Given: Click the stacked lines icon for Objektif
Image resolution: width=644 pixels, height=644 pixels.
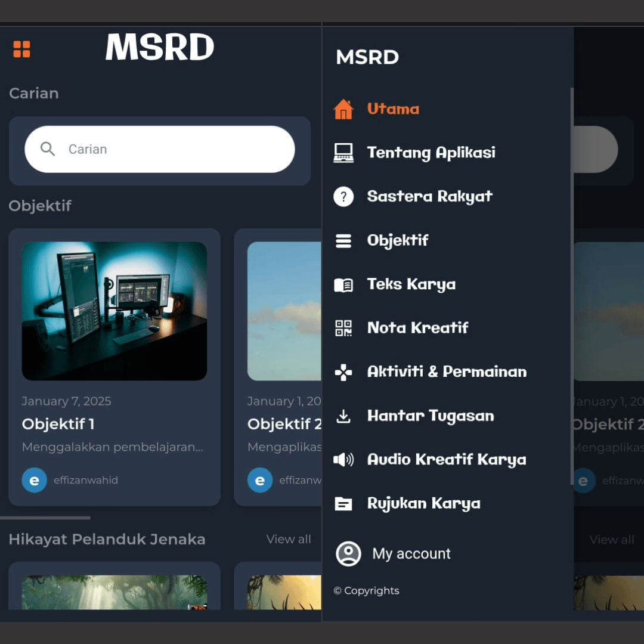Looking at the screenshot, I should coord(343,241).
